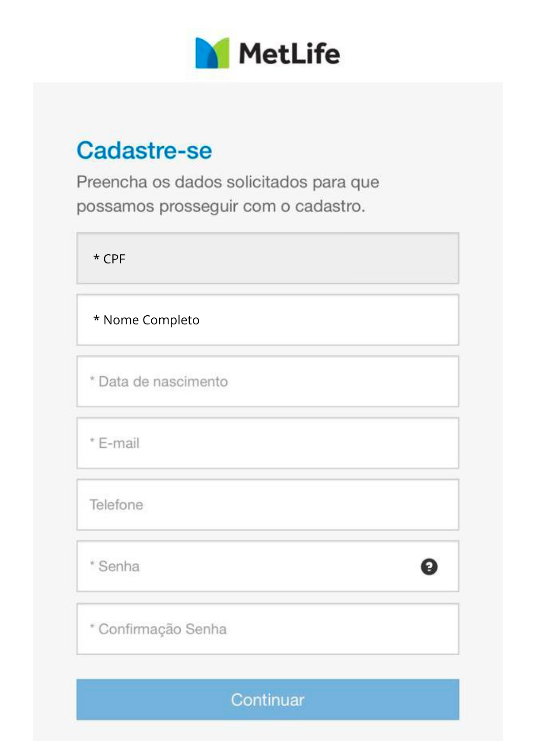The image size is (536, 756).
Task: Click the asterisk before E-mail label
Action: point(92,441)
